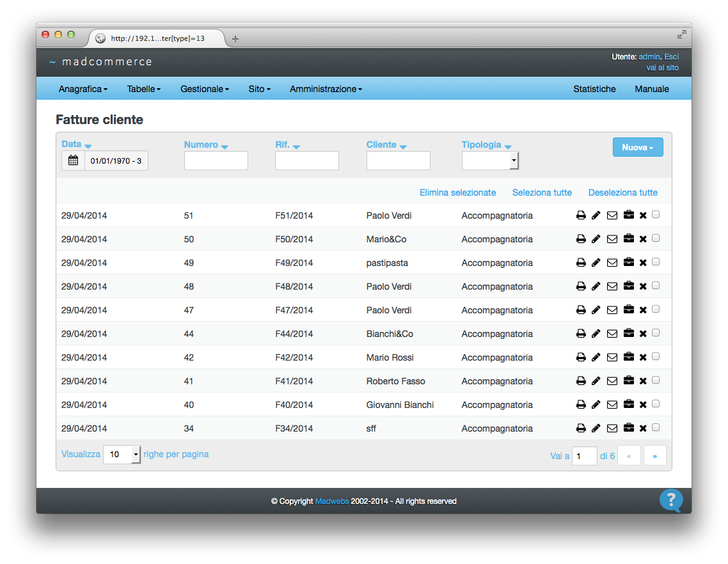Open briefcase icon for invoice F44/2014
Viewport: 728px width, 564px height.
point(629,333)
